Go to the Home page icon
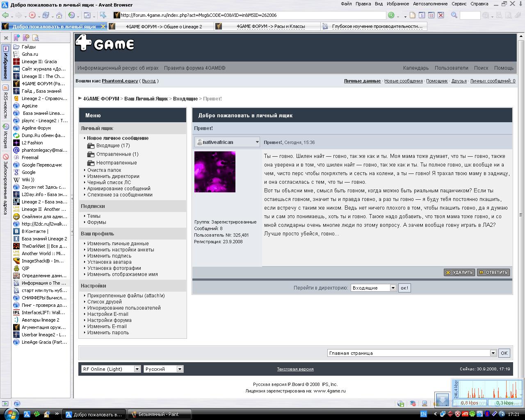Screen dimensions: 525x420 (x=59, y=15)
